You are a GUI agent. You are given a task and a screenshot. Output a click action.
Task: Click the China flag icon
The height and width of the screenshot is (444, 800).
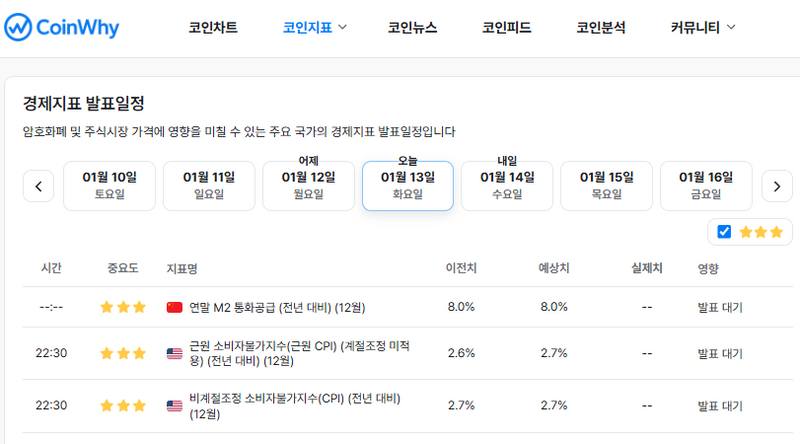pyautogui.click(x=174, y=307)
